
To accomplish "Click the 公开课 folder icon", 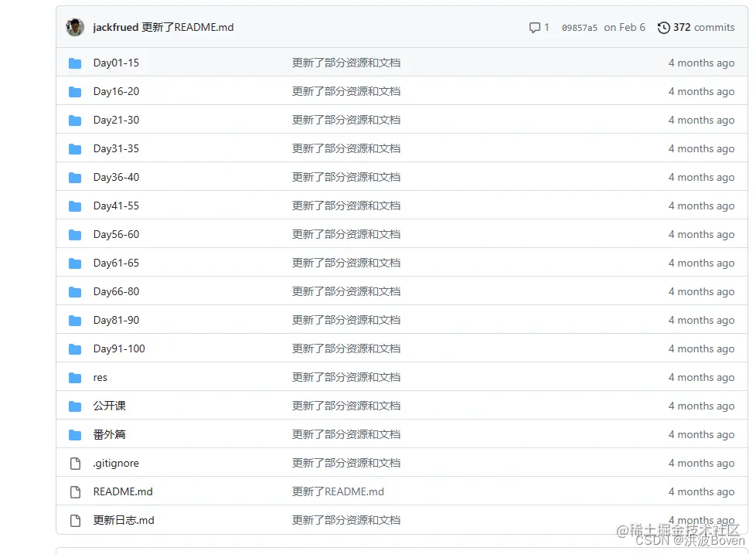I will click(x=75, y=406).
